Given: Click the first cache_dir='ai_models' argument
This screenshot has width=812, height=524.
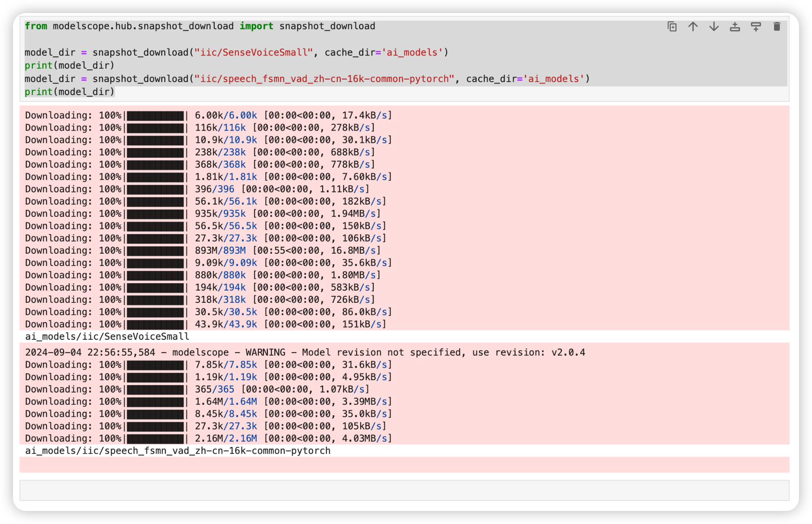Looking at the screenshot, I should (x=384, y=53).
